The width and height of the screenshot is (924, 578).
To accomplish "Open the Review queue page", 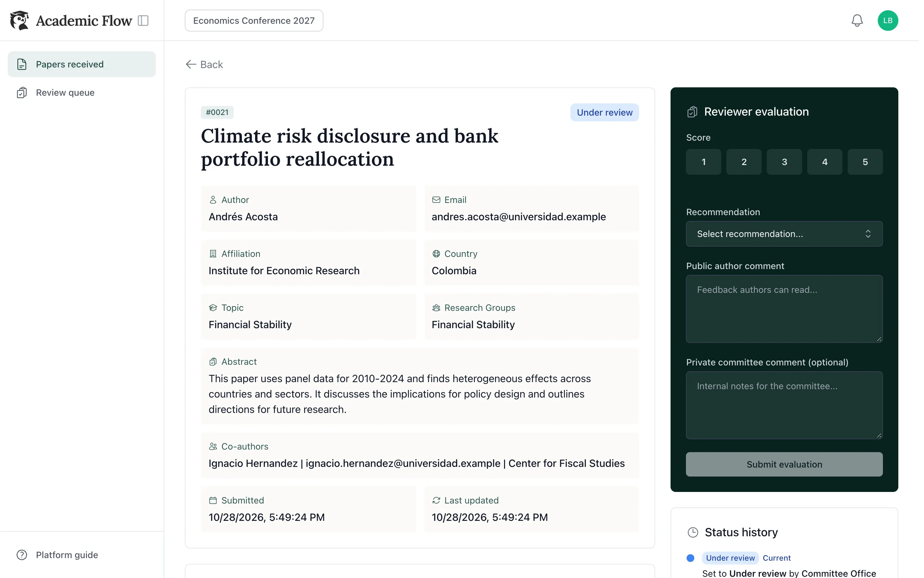I will coord(82,92).
